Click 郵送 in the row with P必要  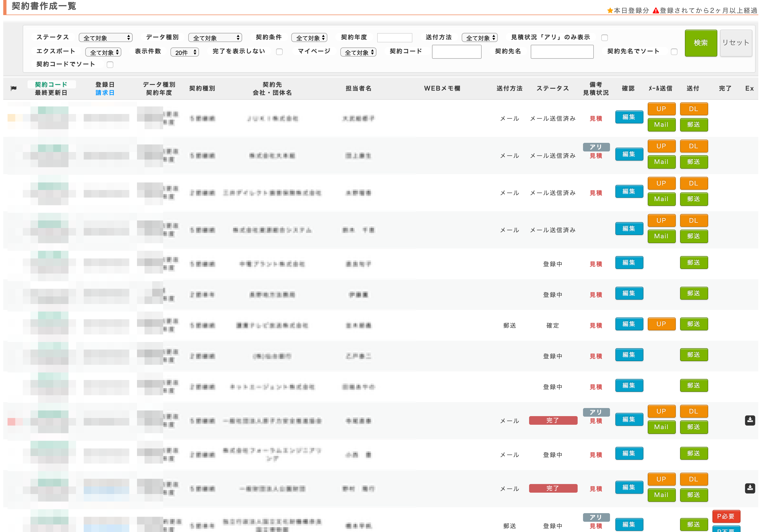click(x=693, y=524)
